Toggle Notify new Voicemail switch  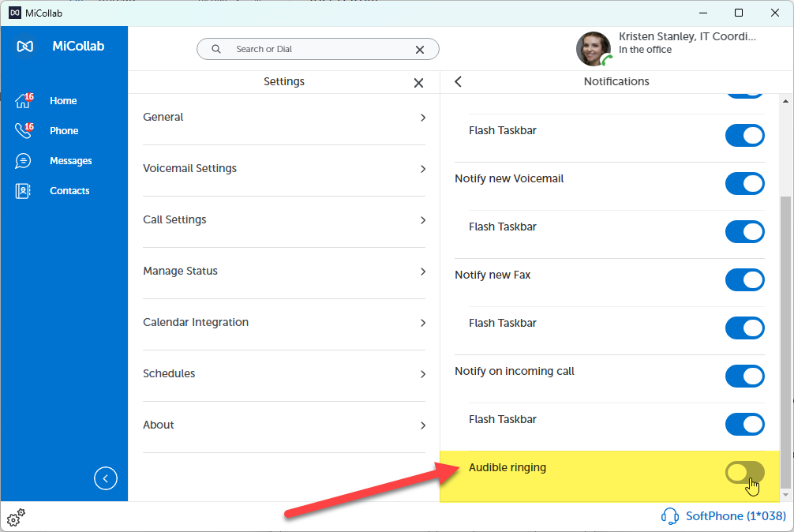click(x=744, y=184)
